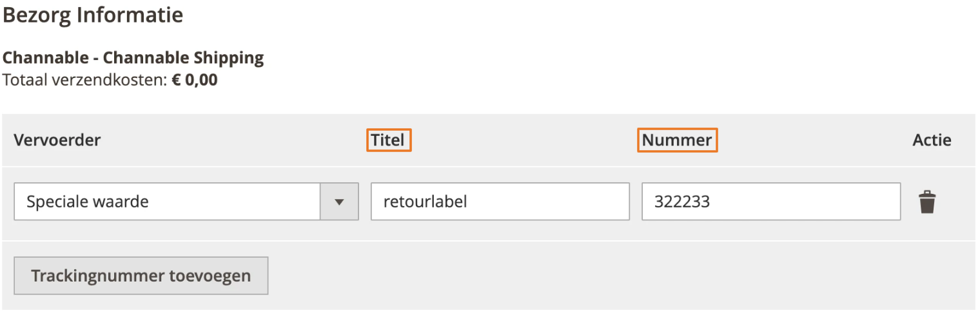The width and height of the screenshot is (980, 315).
Task: Click the 'Totaal verzendkosten:' label
Action: point(85,81)
